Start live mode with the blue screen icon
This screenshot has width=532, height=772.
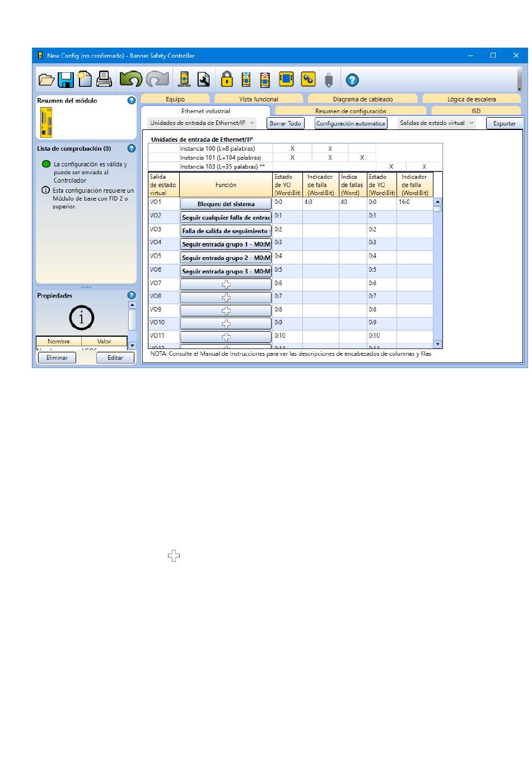tap(286, 79)
